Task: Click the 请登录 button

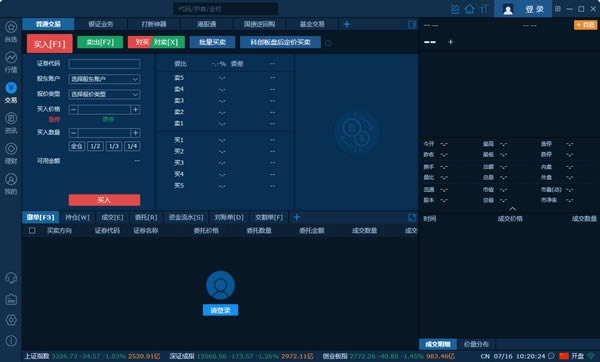Action: tap(220, 310)
